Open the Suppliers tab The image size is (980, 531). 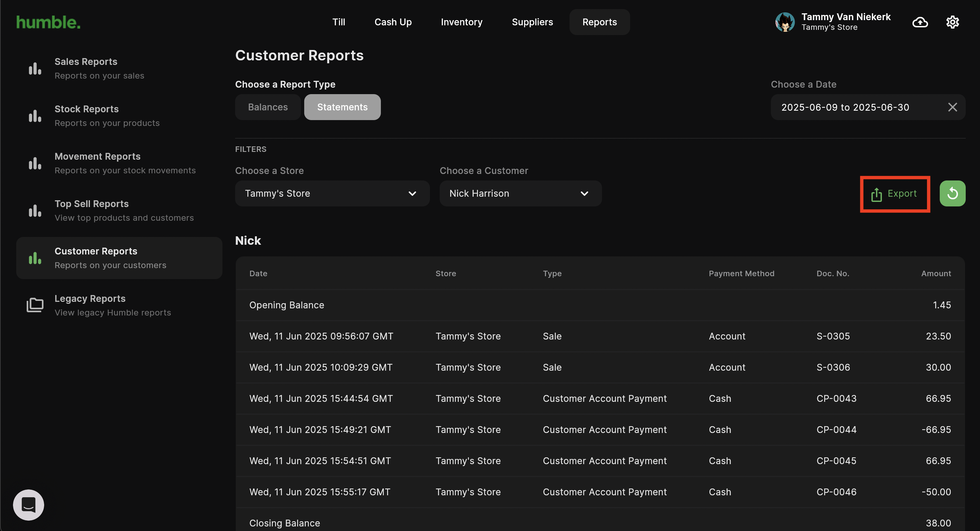(532, 22)
